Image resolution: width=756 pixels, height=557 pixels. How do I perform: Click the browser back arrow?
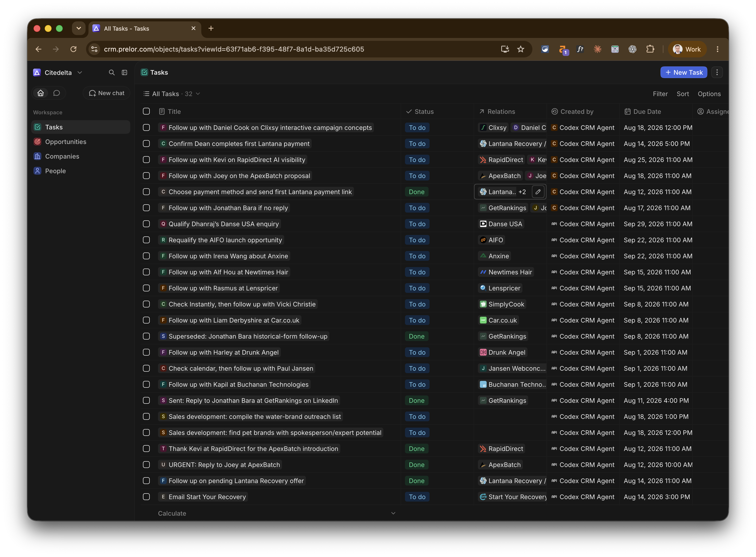[x=38, y=49]
